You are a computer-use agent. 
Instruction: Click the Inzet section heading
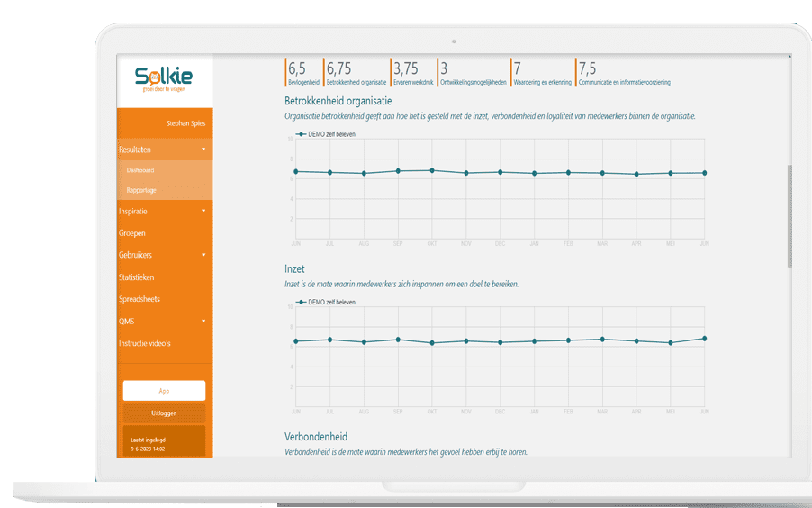click(294, 269)
